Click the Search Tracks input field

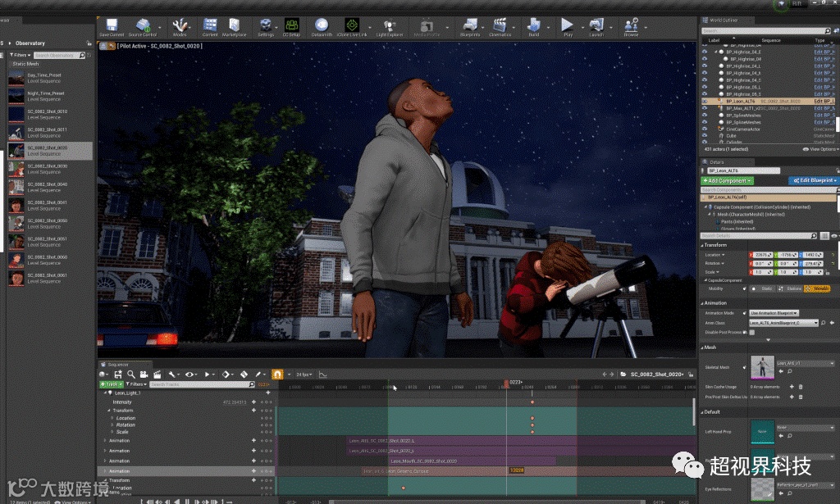(203, 384)
